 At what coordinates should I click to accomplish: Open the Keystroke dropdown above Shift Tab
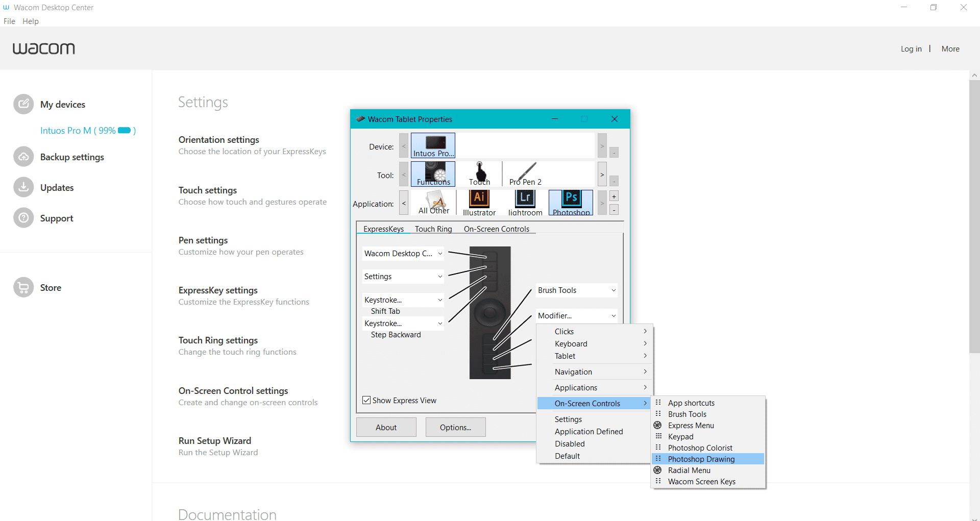403,300
